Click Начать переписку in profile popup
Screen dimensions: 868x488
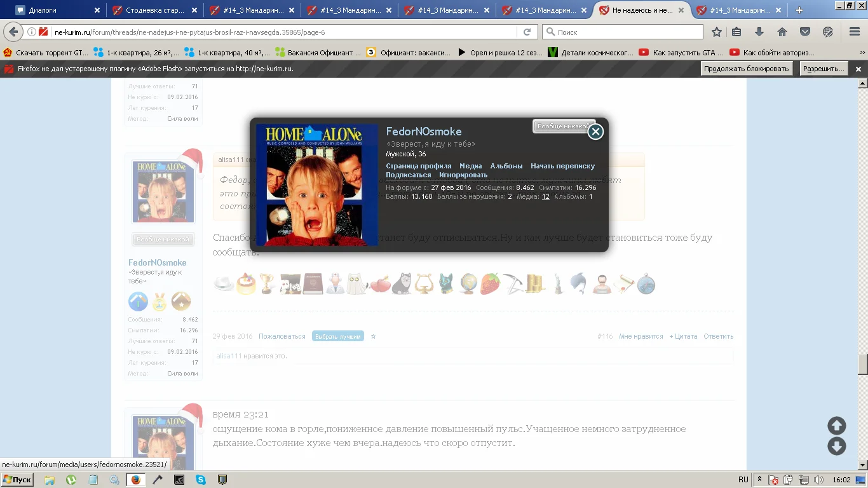tap(563, 166)
